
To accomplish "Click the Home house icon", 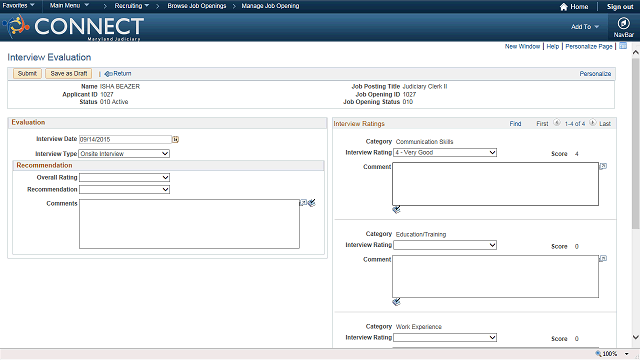I will point(564,7).
